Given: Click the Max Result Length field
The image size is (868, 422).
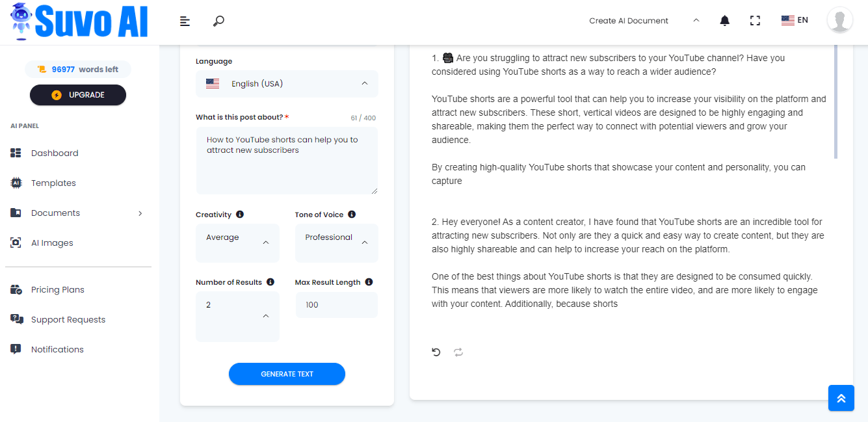Looking at the screenshot, I should pyautogui.click(x=336, y=305).
